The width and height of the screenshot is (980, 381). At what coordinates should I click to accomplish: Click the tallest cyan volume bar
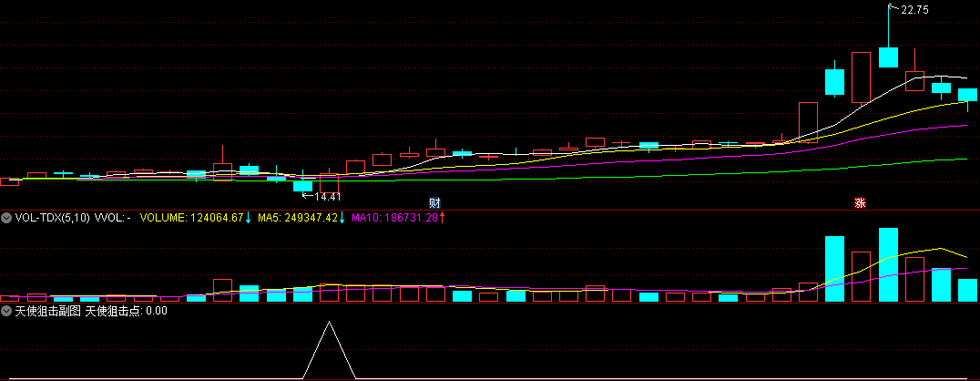(x=888, y=264)
